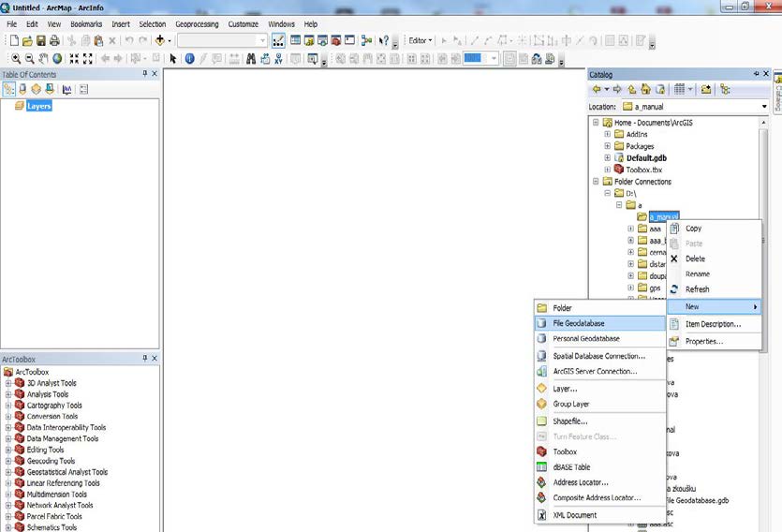The height and width of the screenshot is (532, 782).
Task: Expand the 3D Analyst Tools toolbox
Action: pyautogui.click(x=8, y=383)
